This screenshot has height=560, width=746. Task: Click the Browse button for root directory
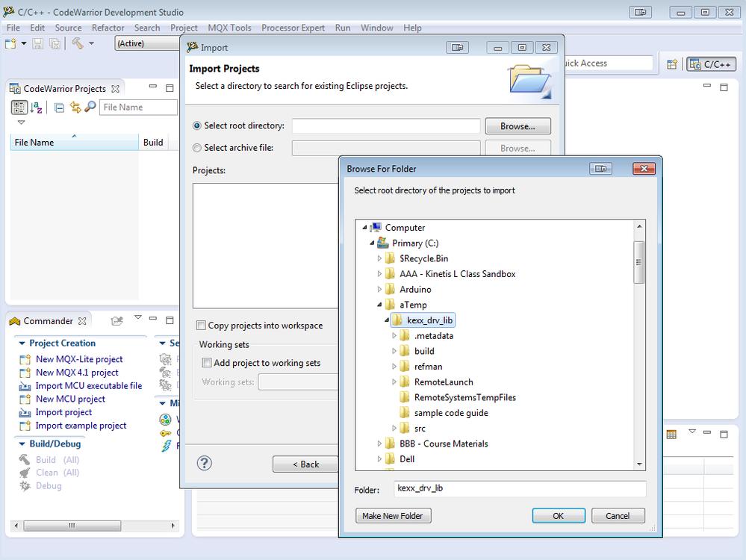tap(517, 126)
